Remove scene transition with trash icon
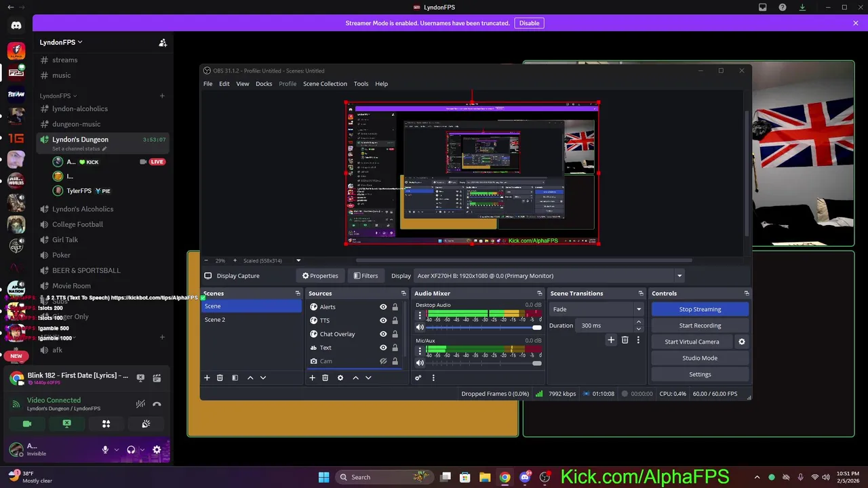The width and height of the screenshot is (868, 488). (x=625, y=340)
